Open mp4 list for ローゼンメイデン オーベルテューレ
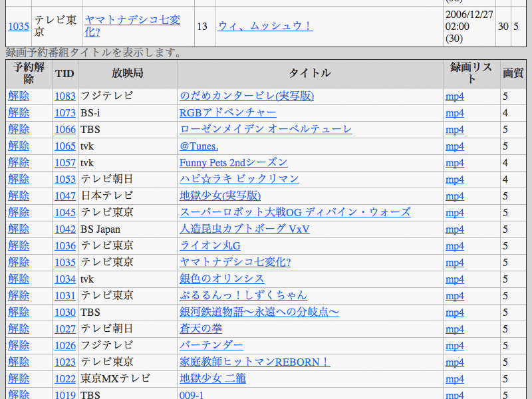The height and width of the screenshot is (399, 532). point(454,130)
